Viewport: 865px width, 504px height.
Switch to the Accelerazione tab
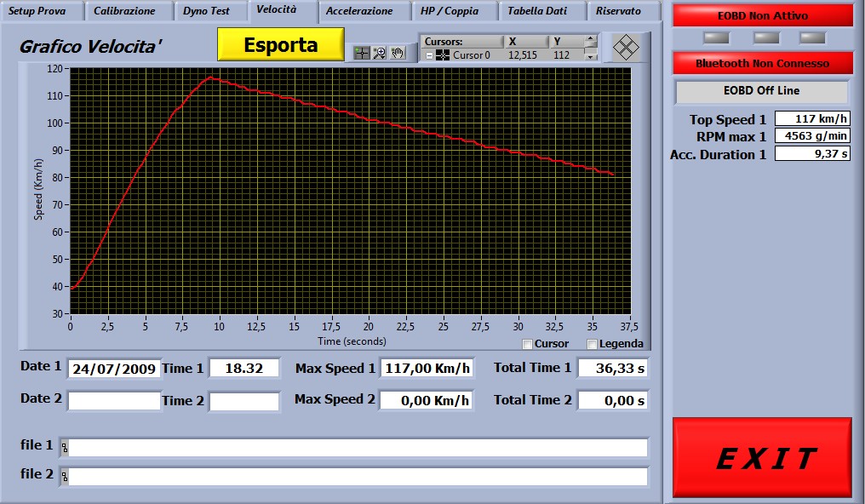359,11
